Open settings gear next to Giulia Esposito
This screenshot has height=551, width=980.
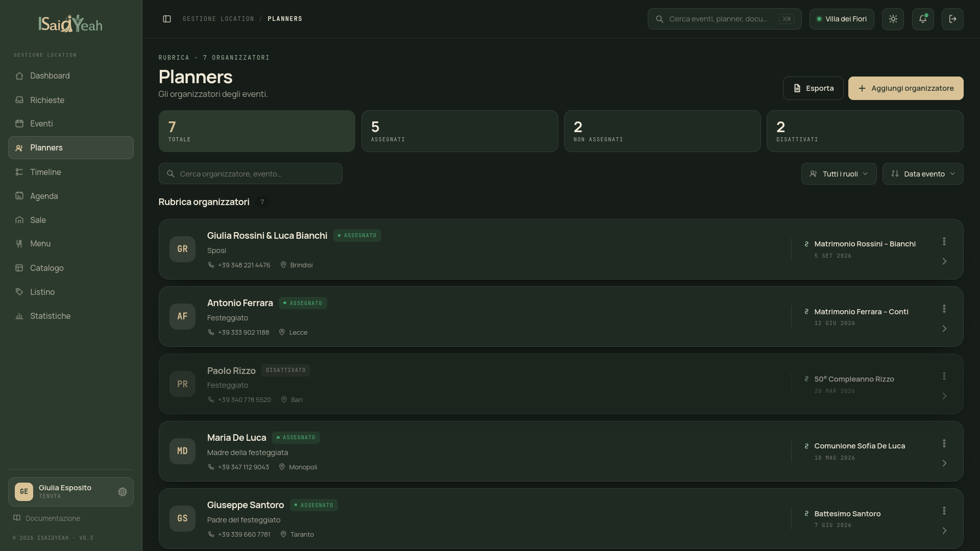coord(122,492)
